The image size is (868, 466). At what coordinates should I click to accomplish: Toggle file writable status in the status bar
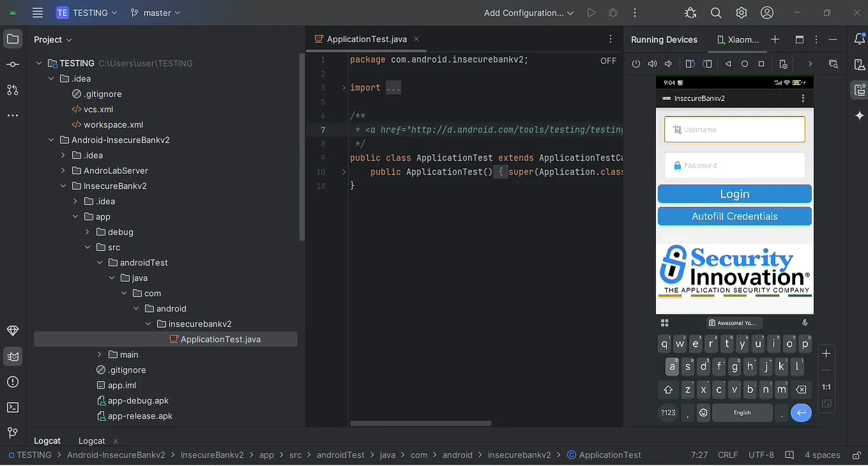[856, 454]
